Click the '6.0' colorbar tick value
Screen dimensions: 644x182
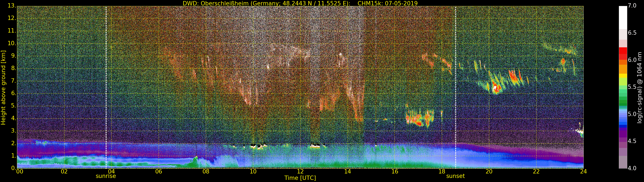click(632, 60)
